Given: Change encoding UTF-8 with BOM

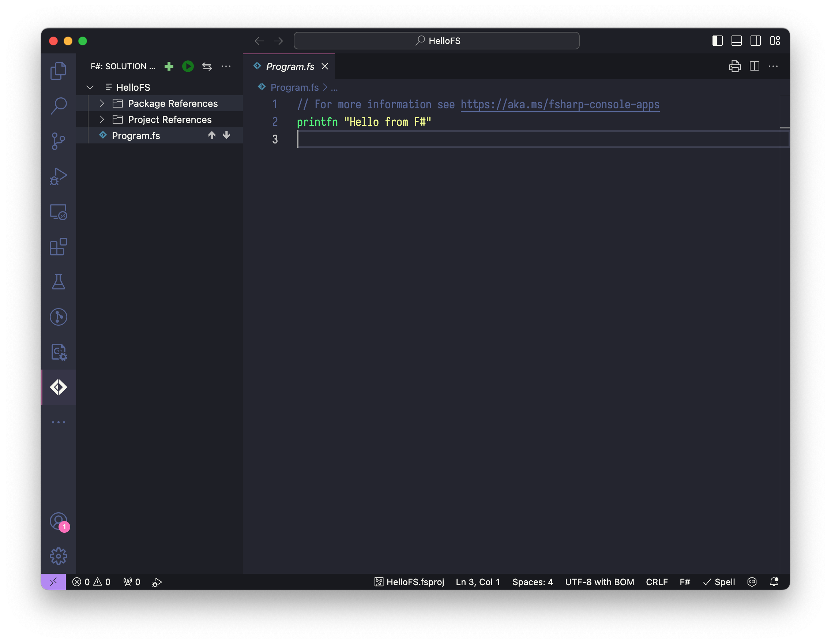Looking at the screenshot, I should tap(599, 581).
